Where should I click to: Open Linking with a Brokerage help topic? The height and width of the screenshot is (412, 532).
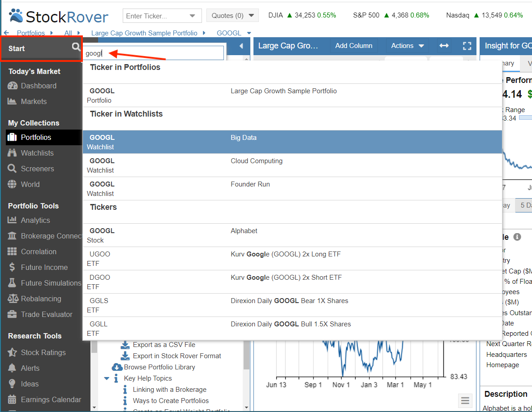point(170,390)
